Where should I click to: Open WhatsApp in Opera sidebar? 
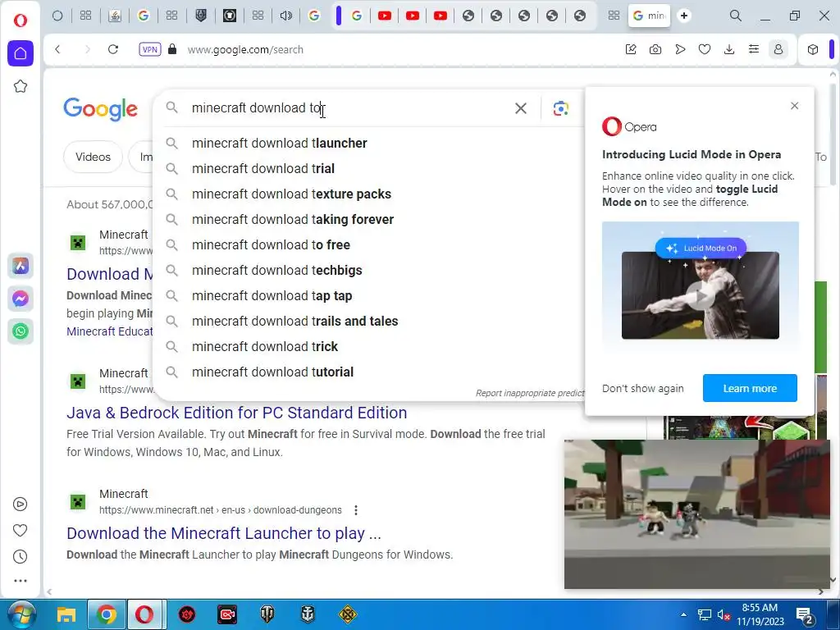click(x=21, y=331)
